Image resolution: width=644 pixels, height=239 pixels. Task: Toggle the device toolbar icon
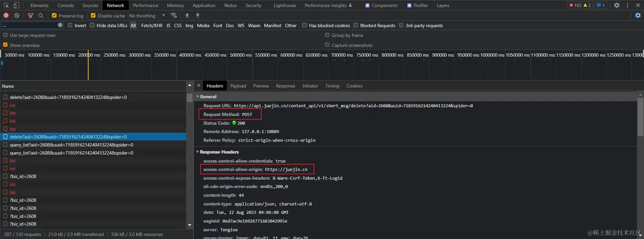tap(16, 5)
